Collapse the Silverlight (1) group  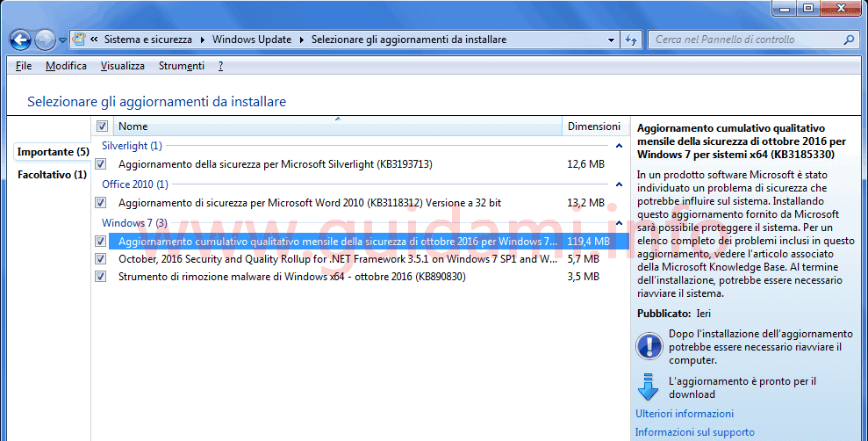tap(619, 146)
